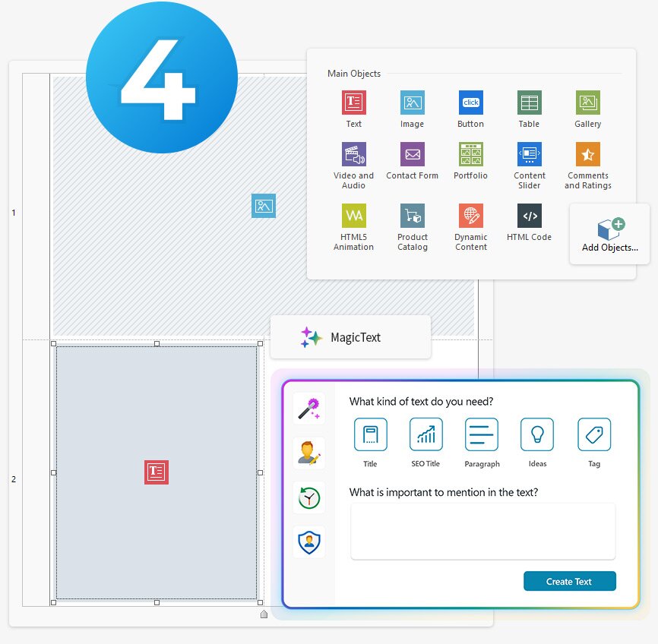658x644 pixels.
Task: Click the Gallery object icon
Action: 587,103
